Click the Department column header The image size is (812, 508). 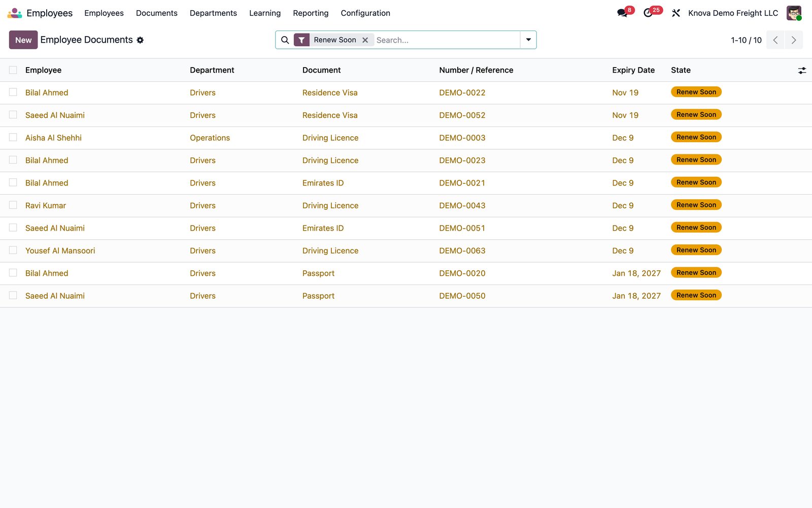212,70
